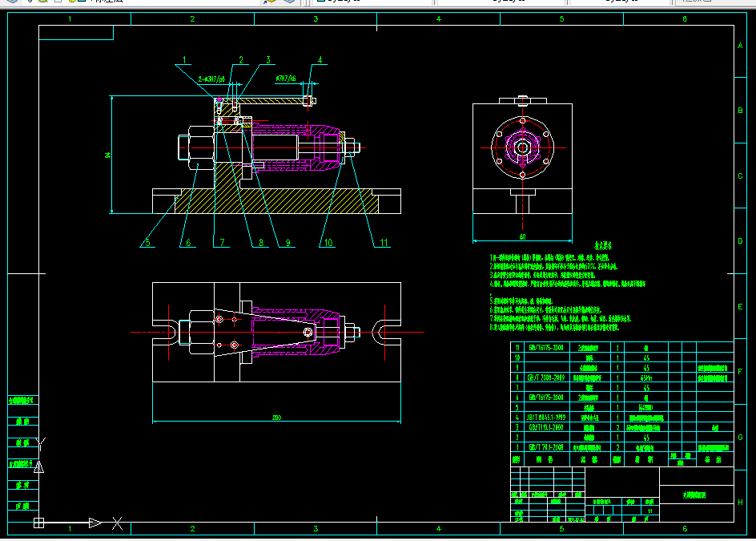Select part callout number 6 in front view

click(188, 243)
